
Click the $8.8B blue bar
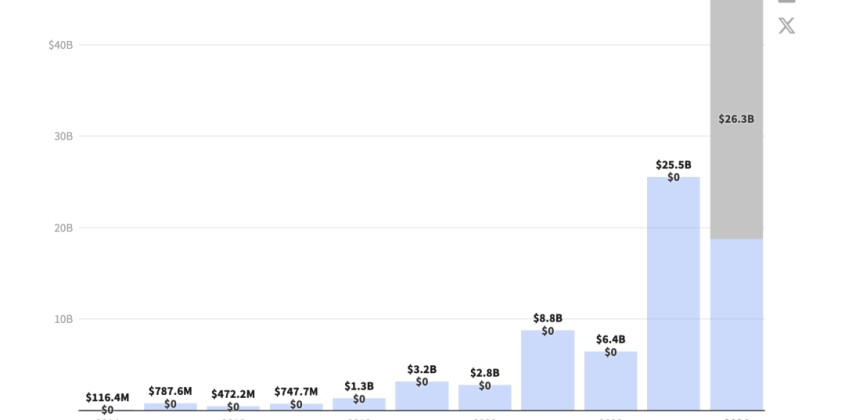(x=548, y=372)
